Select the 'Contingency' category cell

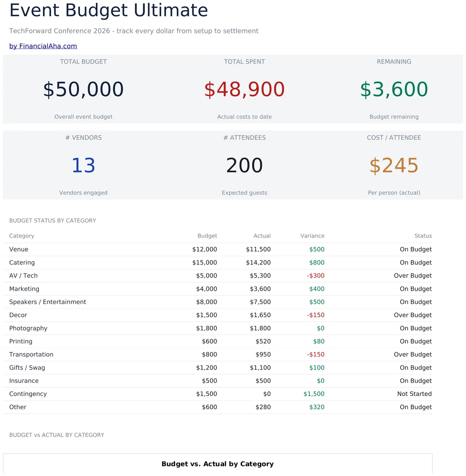[x=28, y=394]
